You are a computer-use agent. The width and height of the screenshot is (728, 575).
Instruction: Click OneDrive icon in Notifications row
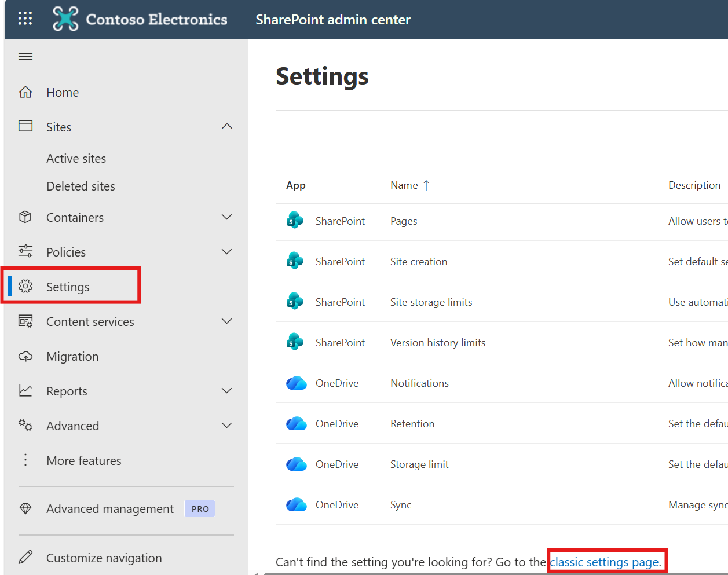tap(297, 383)
